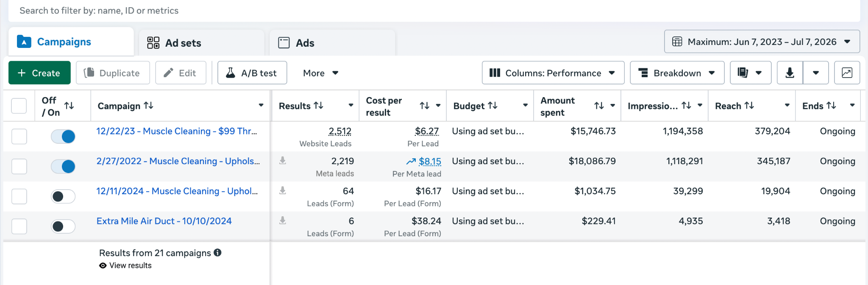The width and height of the screenshot is (868, 285).
Task: Click the Duplicate button
Action: 113,73
